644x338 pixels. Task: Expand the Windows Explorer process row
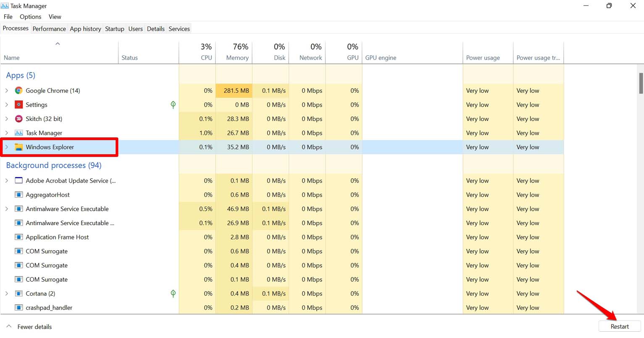7,147
